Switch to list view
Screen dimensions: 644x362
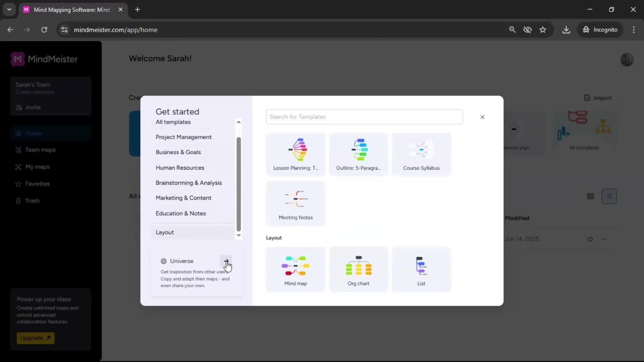click(x=609, y=196)
